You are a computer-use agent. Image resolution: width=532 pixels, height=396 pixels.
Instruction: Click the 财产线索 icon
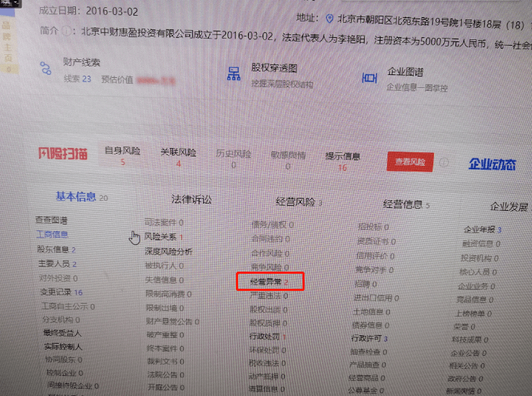pos(47,69)
